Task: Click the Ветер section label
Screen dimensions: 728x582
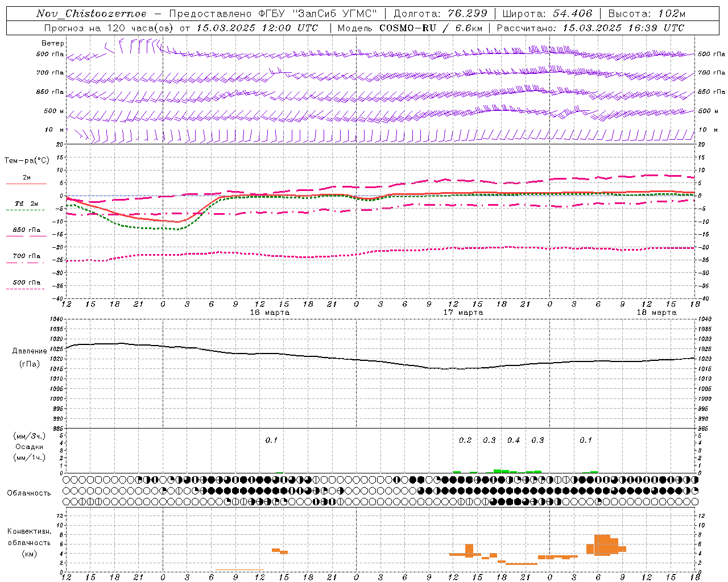Action: [53, 43]
